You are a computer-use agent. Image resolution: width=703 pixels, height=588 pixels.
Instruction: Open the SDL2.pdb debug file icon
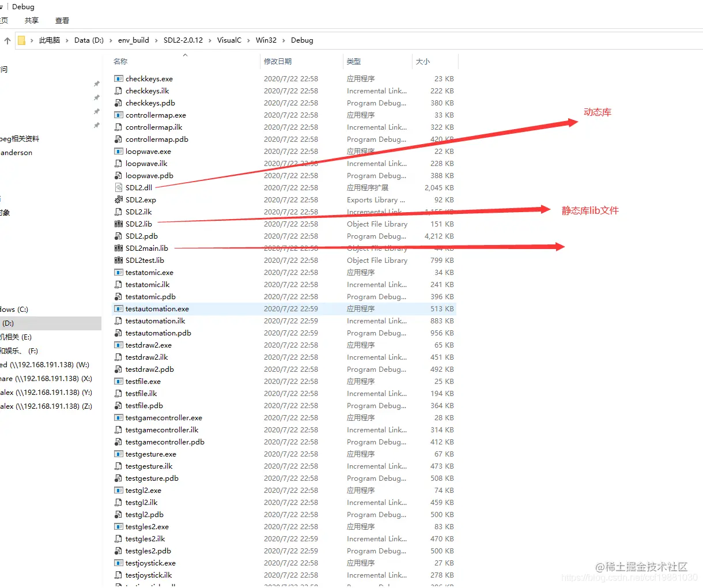click(119, 236)
